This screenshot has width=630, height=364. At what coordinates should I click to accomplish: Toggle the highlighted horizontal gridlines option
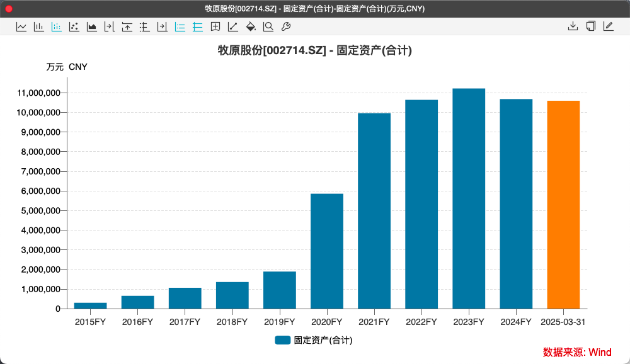198,26
